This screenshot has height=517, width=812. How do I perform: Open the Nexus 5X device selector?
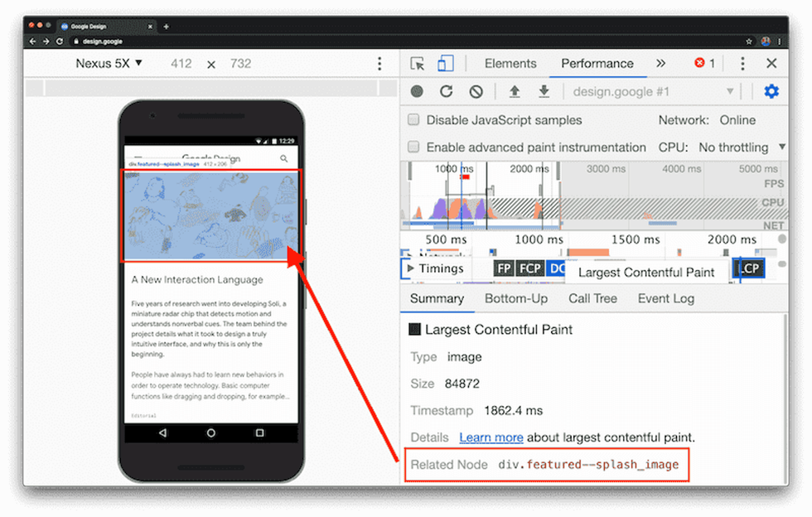tap(109, 63)
